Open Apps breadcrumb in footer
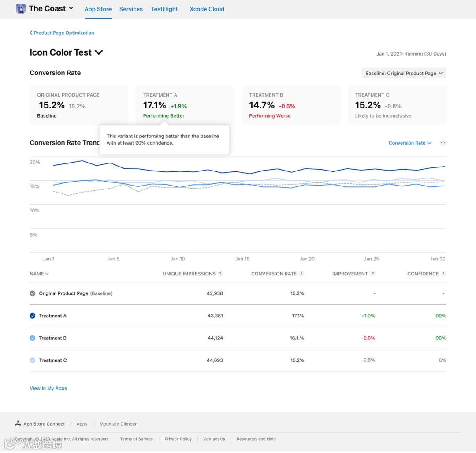 pyautogui.click(x=82, y=424)
